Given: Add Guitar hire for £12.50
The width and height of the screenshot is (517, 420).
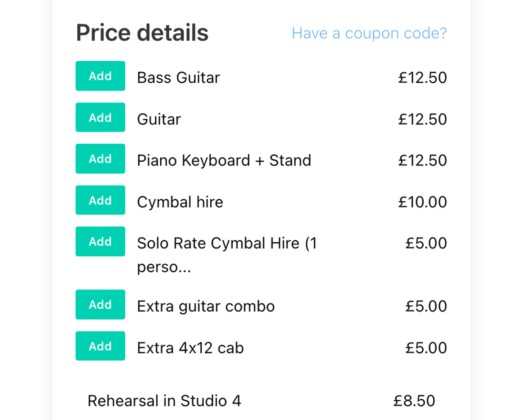Looking at the screenshot, I should point(100,118).
